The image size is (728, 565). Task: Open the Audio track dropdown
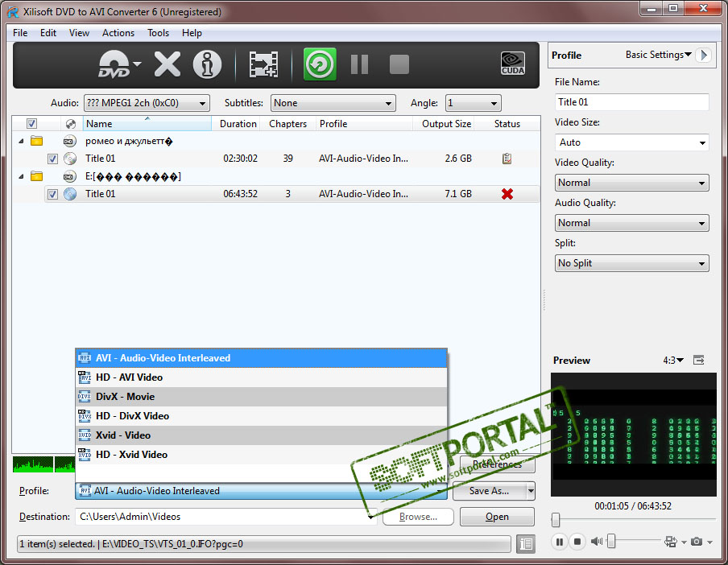point(147,103)
